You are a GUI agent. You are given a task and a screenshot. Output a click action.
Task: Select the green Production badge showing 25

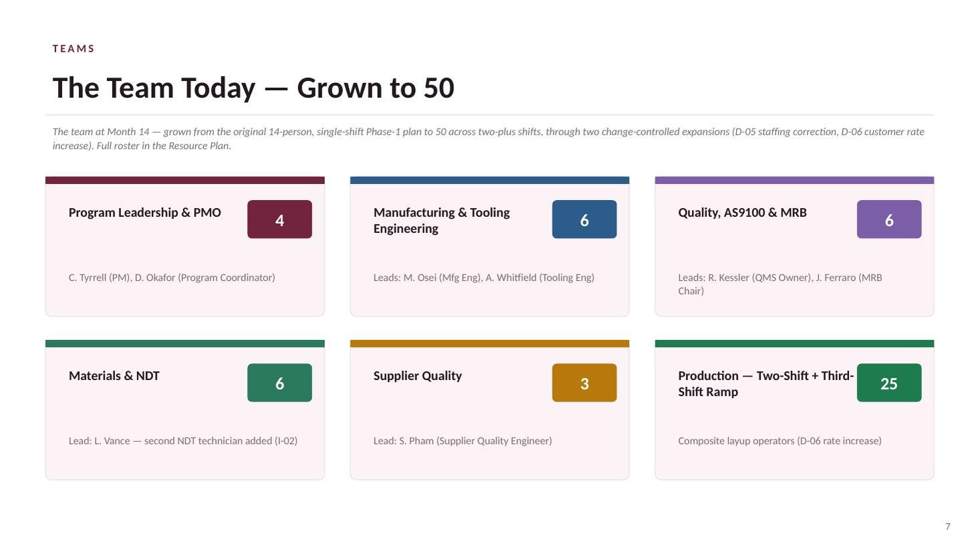(889, 383)
